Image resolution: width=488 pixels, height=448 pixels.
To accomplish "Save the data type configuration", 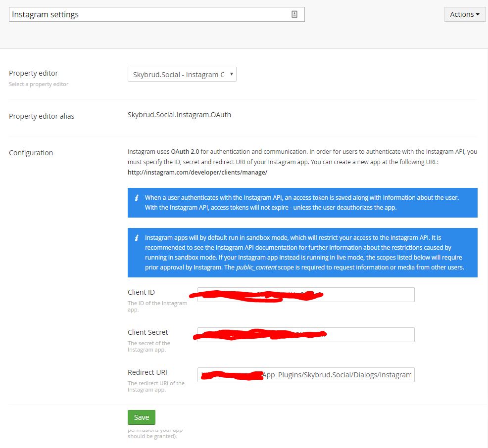I will (x=141, y=417).
